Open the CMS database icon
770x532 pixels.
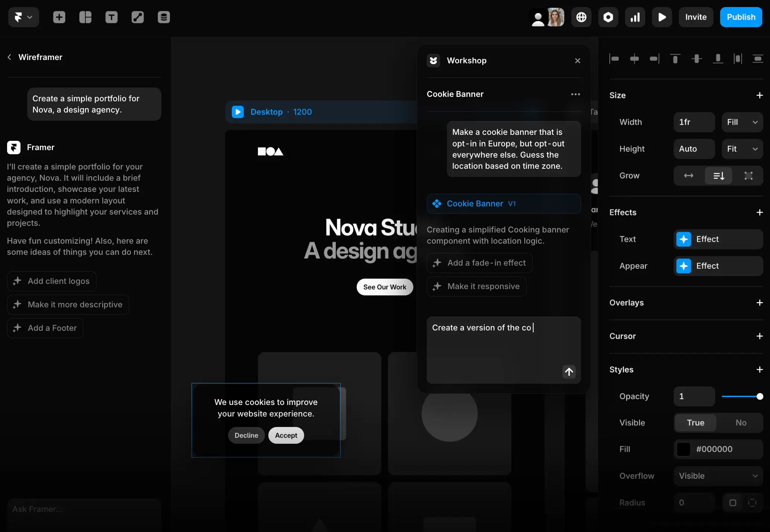coord(163,17)
